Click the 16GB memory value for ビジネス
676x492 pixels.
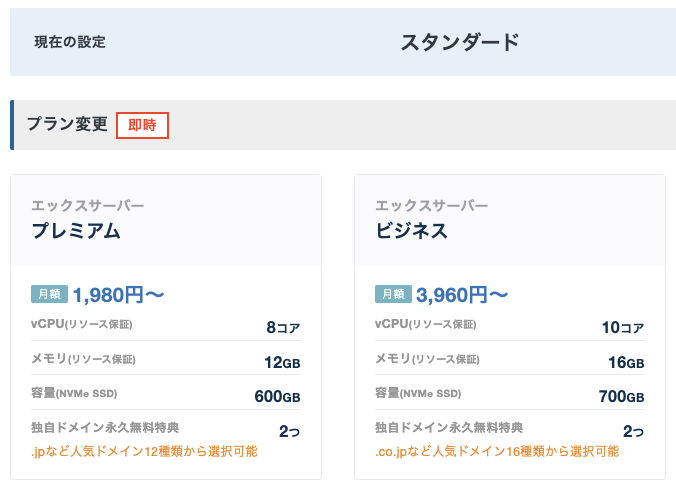pyautogui.click(x=626, y=362)
